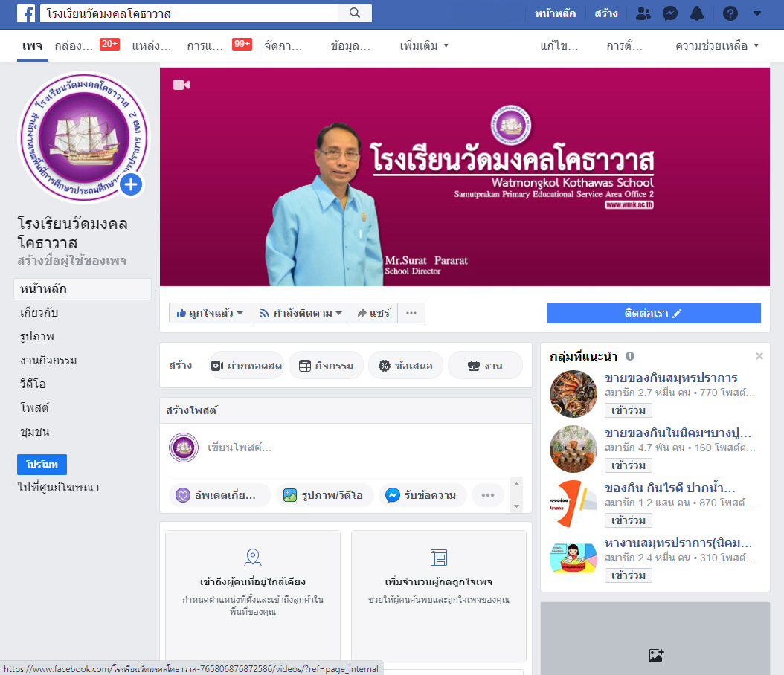
Task: Expand the account dropdown arrow in top bar
Action: click(x=757, y=13)
